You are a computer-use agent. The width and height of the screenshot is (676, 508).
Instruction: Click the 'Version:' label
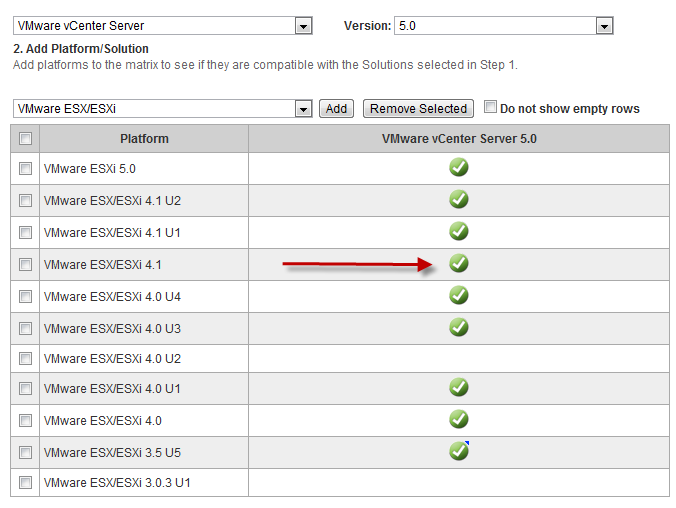point(367,26)
